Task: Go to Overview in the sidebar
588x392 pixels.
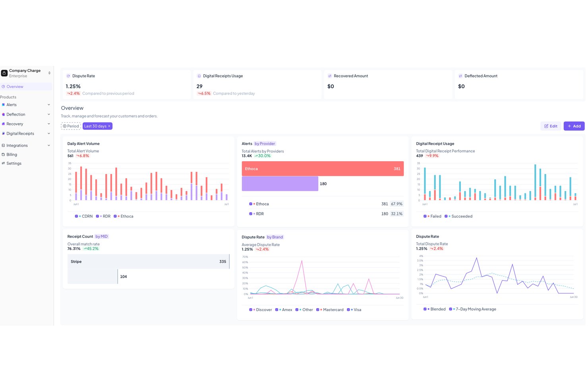Action: coord(26,87)
